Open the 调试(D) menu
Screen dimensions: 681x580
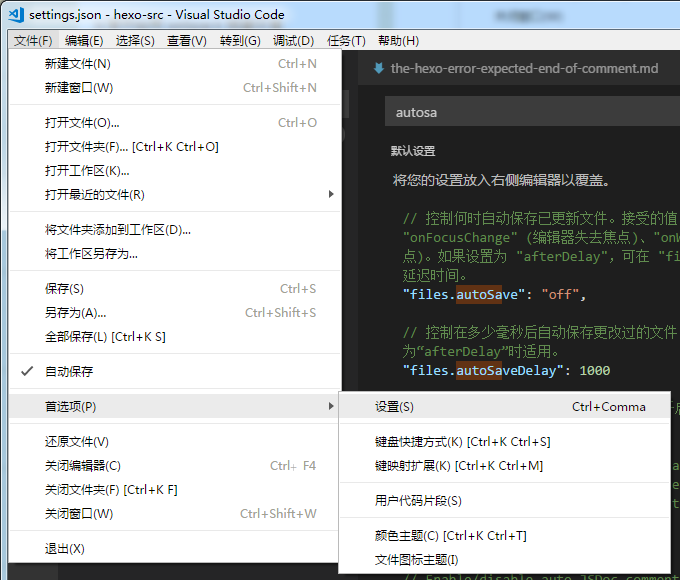[x=294, y=41]
